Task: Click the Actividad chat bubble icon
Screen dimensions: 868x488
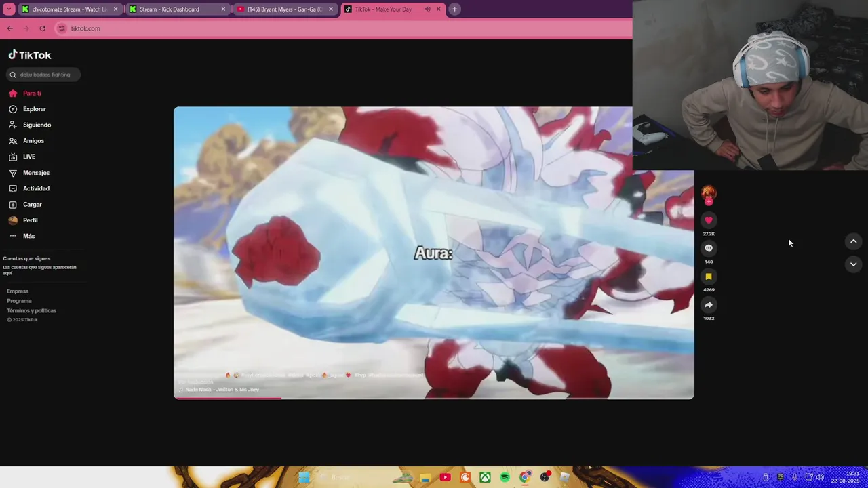Action: click(x=13, y=188)
